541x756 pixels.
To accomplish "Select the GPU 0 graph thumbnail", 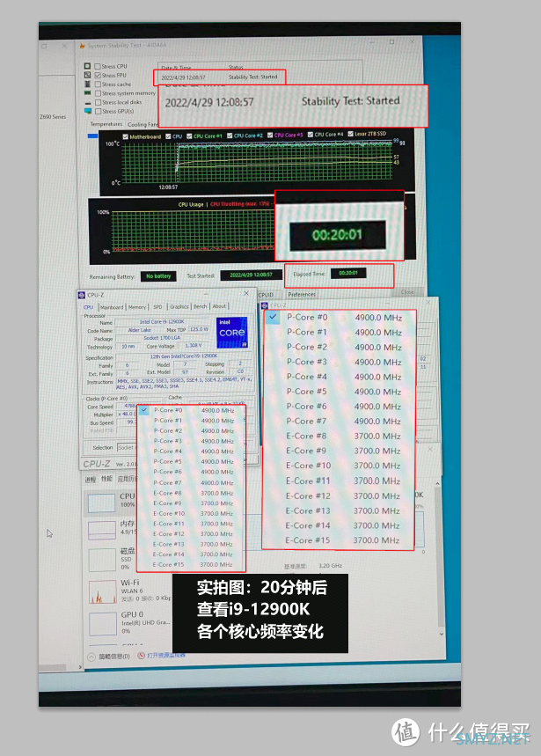I will [x=103, y=623].
